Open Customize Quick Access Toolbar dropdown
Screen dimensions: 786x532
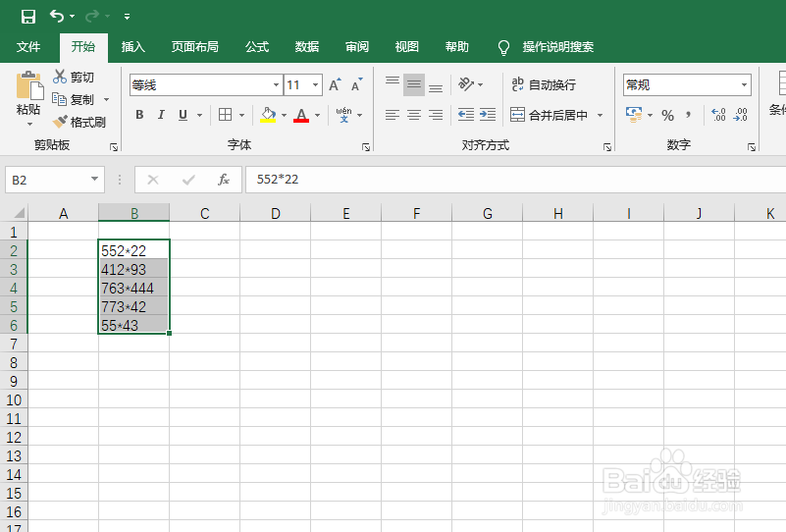tap(127, 17)
